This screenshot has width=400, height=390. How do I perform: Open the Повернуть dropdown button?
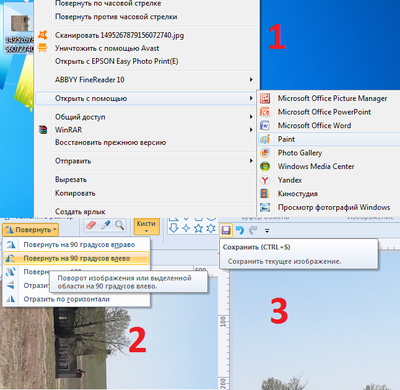click(30, 230)
